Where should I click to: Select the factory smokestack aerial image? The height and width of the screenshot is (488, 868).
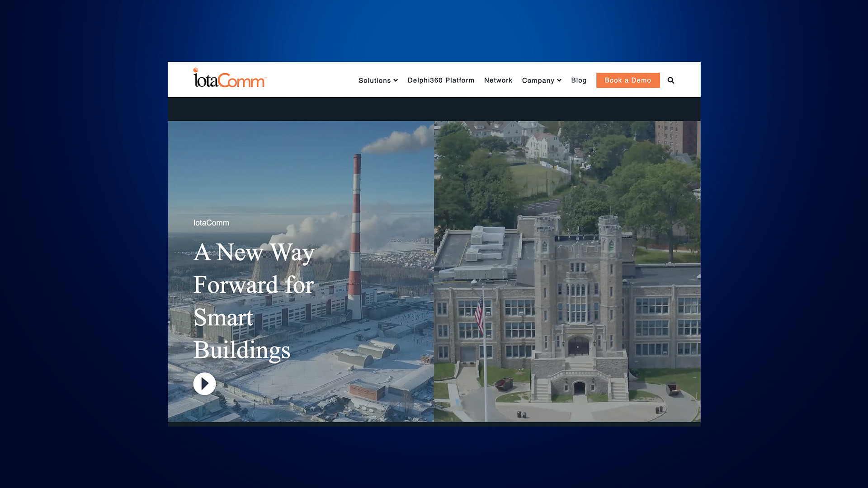click(301, 271)
